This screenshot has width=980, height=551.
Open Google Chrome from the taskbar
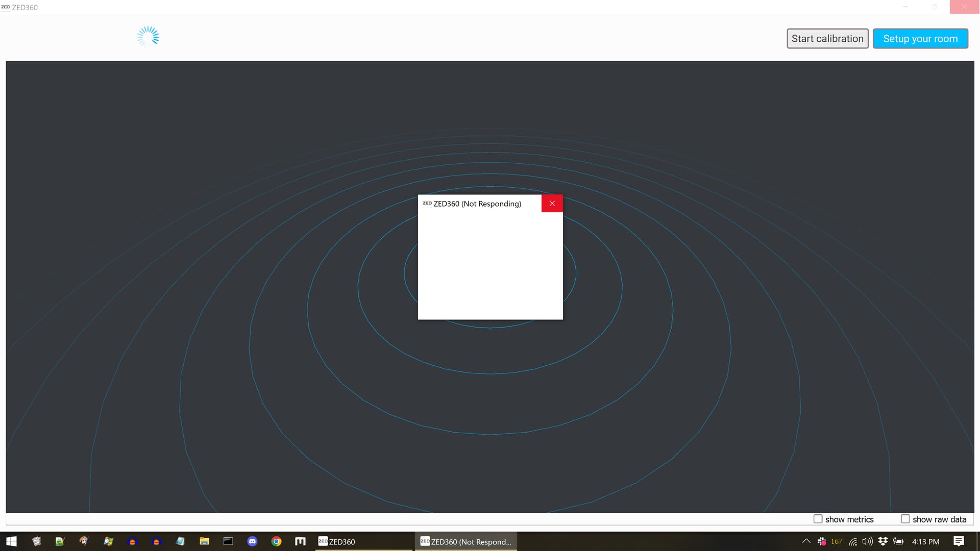tap(276, 541)
